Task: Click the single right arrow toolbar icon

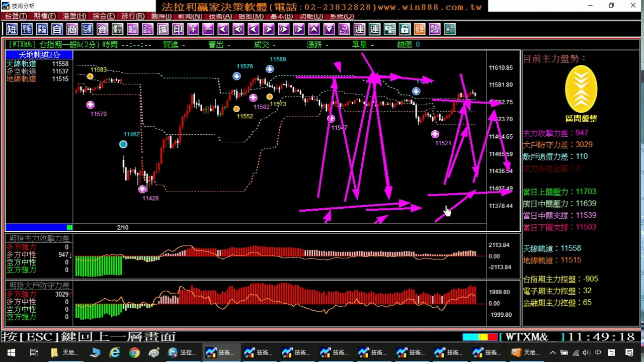Action: (x=268, y=29)
